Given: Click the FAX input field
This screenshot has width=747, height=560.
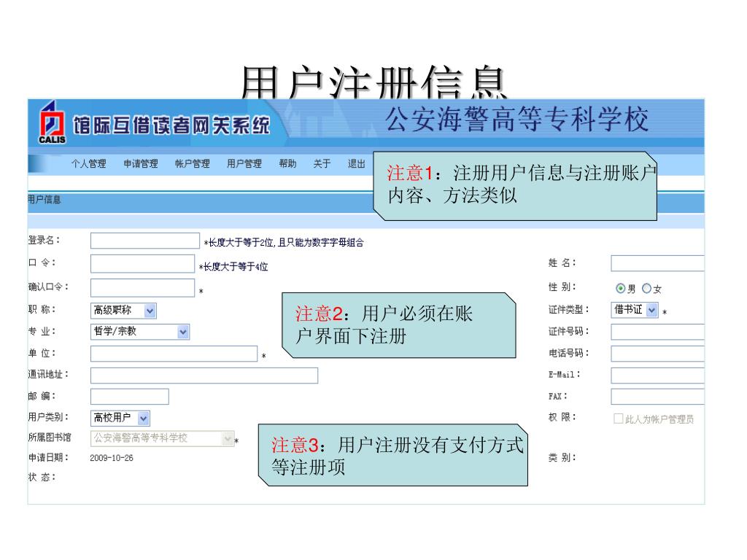Looking at the screenshot, I should [657, 397].
